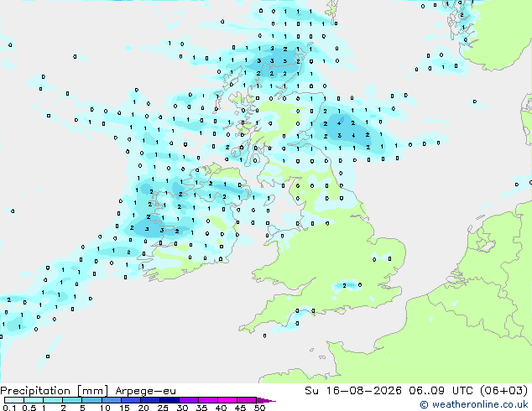The height and width of the screenshot is (411, 532).
Task: Click the weatheronline.co.uk copyright link
Action: pos(474,404)
